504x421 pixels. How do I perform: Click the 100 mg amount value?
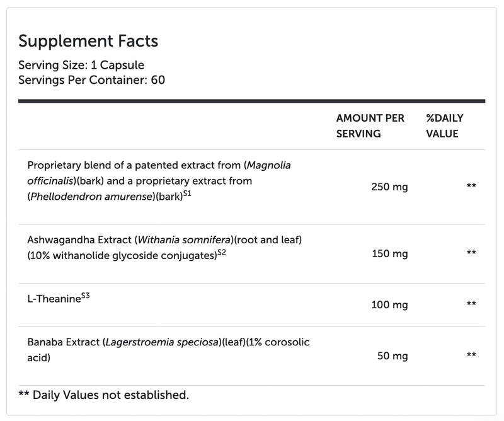coord(389,305)
